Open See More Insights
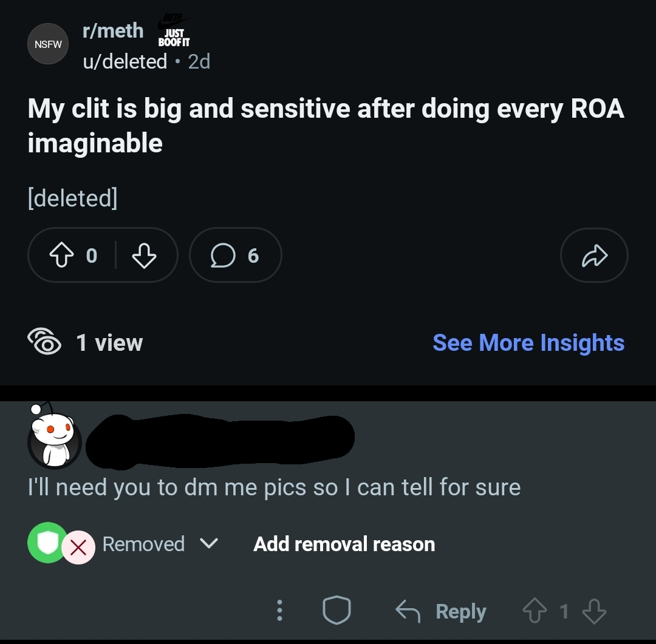Screen dimensions: 656x644 (528, 342)
